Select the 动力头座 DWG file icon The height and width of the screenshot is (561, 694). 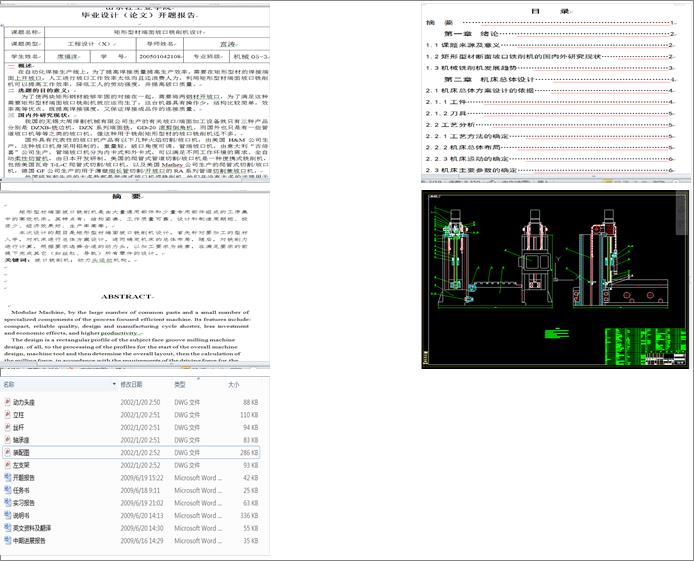pyautogui.click(x=8, y=402)
